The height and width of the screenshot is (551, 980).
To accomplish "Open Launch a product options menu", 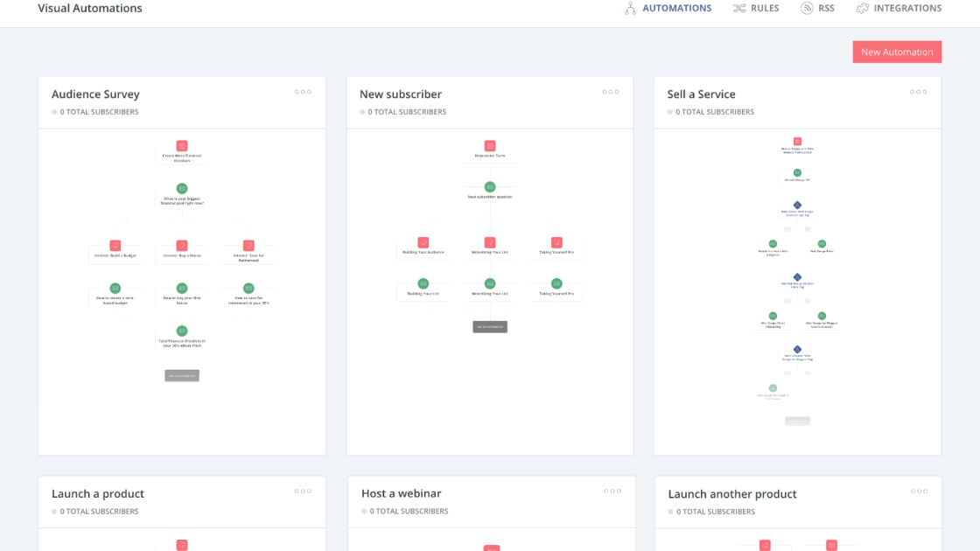I will [x=303, y=492].
